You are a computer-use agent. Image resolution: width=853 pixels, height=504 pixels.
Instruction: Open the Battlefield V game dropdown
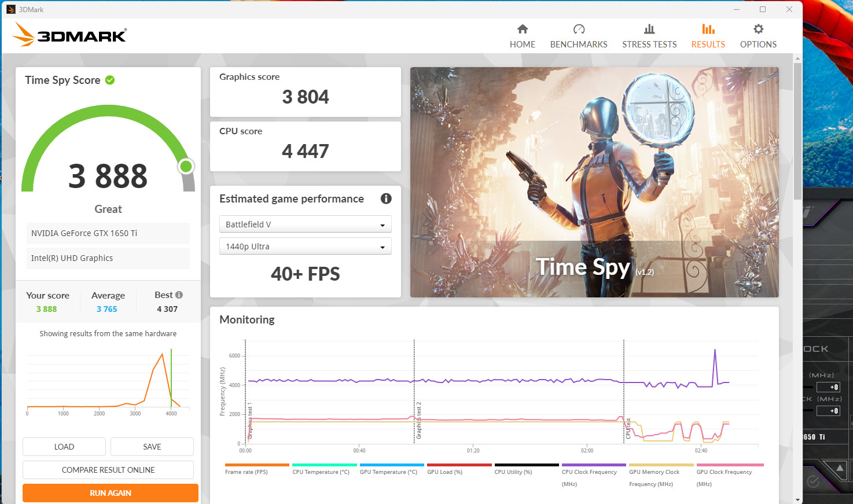[306, 224]
